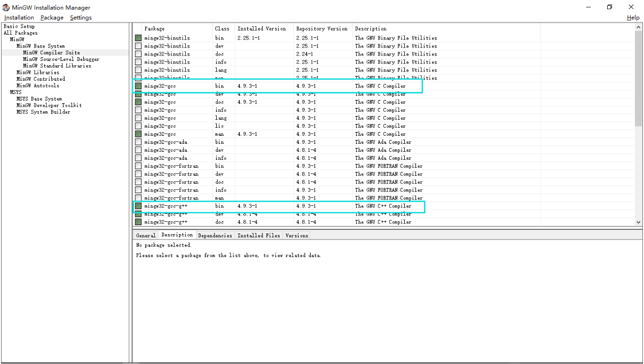Mark the mingw32-gcc-fortran man package checkbox
The image size is (644, 364).
[x=138, y=198]
